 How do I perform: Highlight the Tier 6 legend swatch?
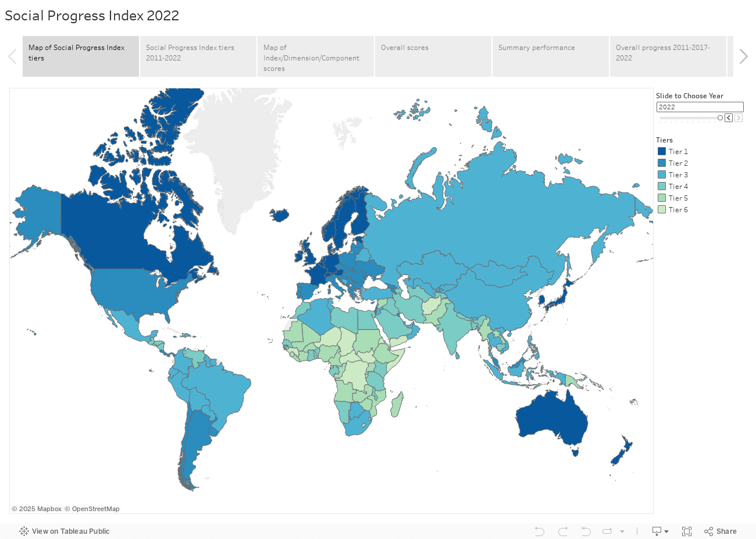click(662, 209)
